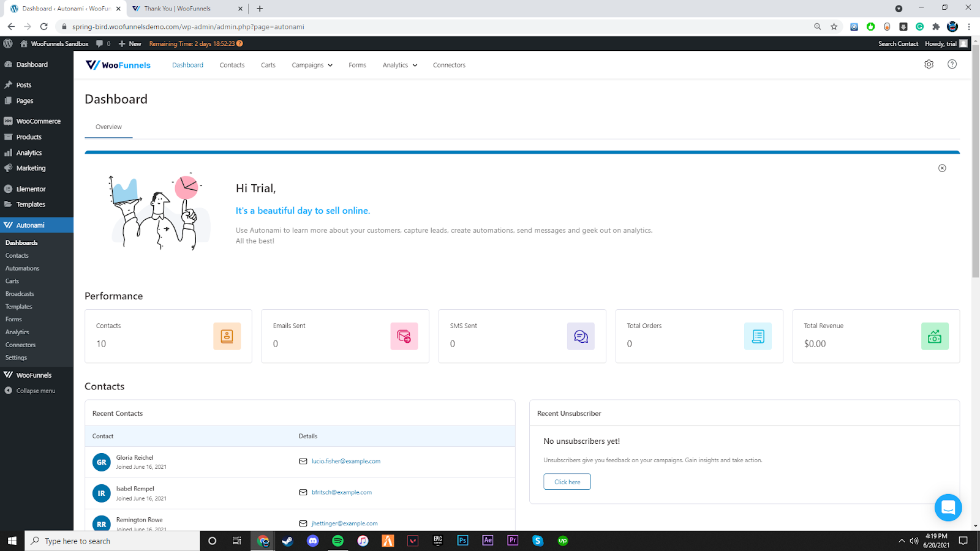Open the Howdy, trial account menu
This screenshot has height=551, width=980.
pos(946,43)
